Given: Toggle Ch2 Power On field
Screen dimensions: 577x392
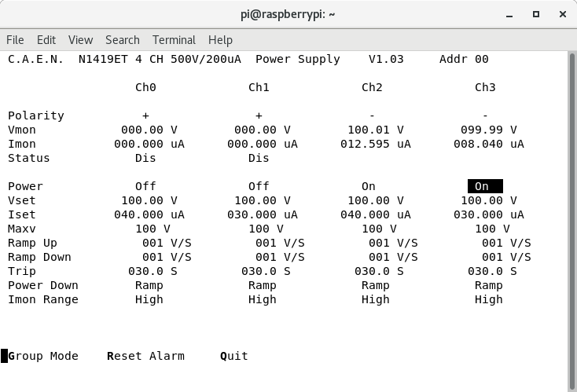Looking at the screenshot, I should click(x=369, y=186).
